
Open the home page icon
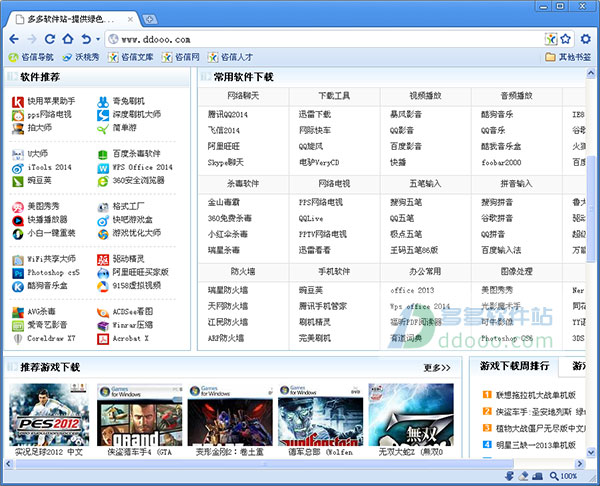68,39
